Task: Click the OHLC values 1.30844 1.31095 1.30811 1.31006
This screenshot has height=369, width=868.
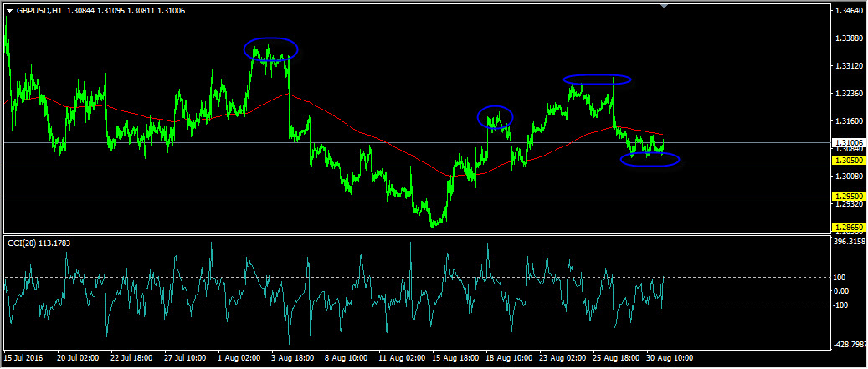Action: coord(128,10)
